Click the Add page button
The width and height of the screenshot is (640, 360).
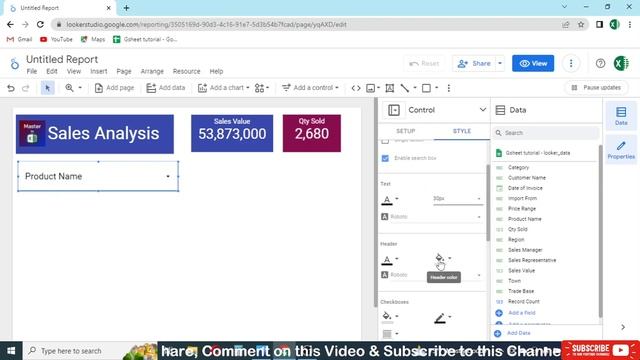click(x=114, y=88)
